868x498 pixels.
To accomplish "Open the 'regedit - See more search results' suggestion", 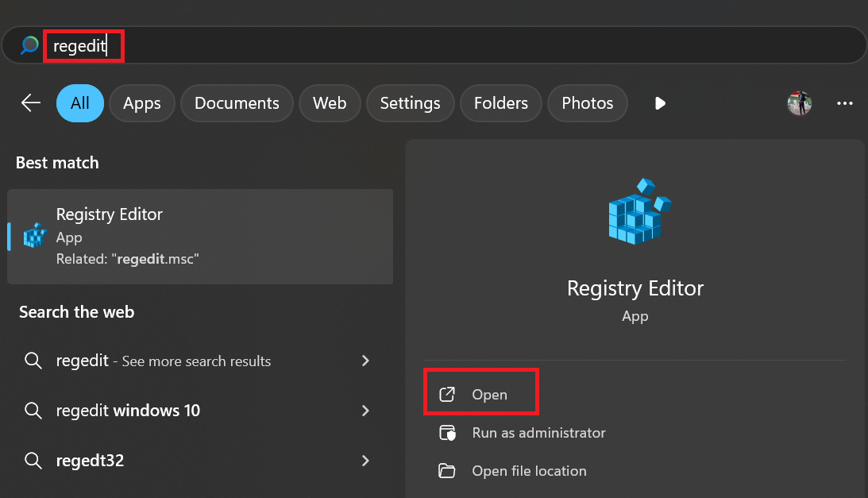I will click(x=198, y=361).
